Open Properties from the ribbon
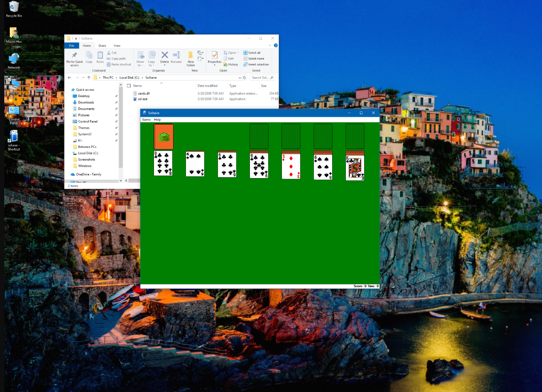This screenshot has width=542, height=392. coord(214,55)
